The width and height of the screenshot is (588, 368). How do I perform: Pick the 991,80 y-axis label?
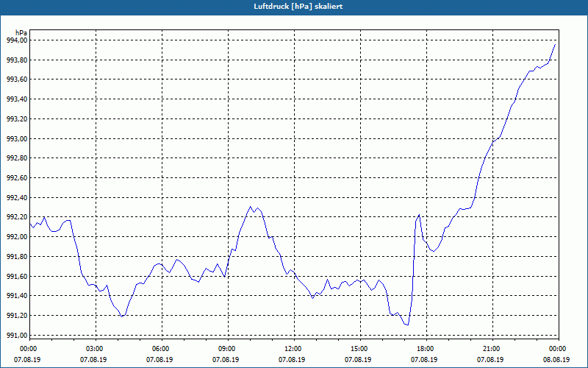tap(17, 257)
